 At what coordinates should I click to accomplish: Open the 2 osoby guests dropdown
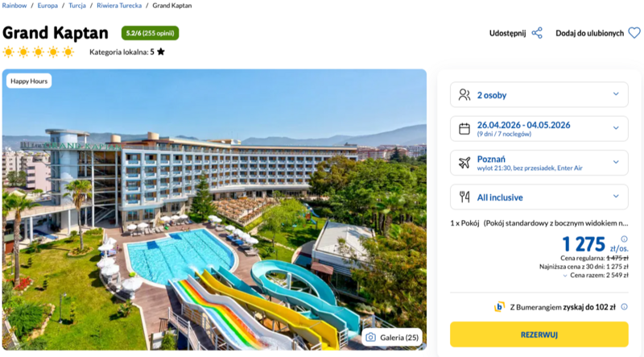[539, 94]
